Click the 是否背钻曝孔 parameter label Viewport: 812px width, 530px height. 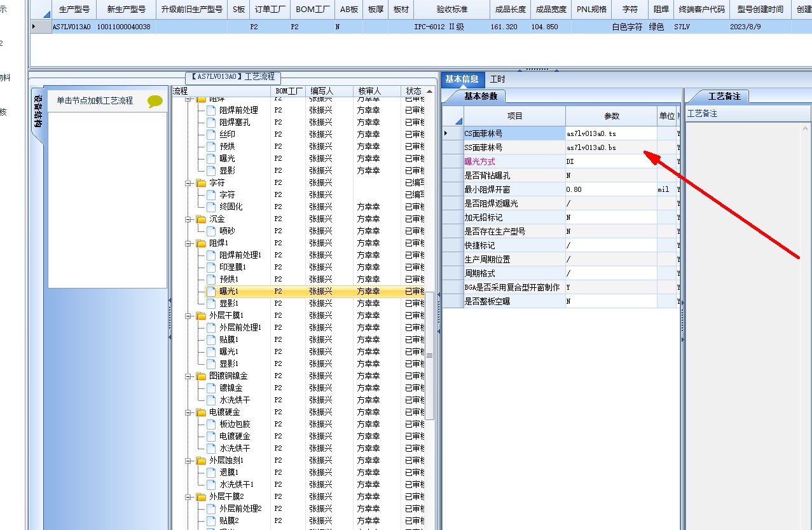click(487, 175)
